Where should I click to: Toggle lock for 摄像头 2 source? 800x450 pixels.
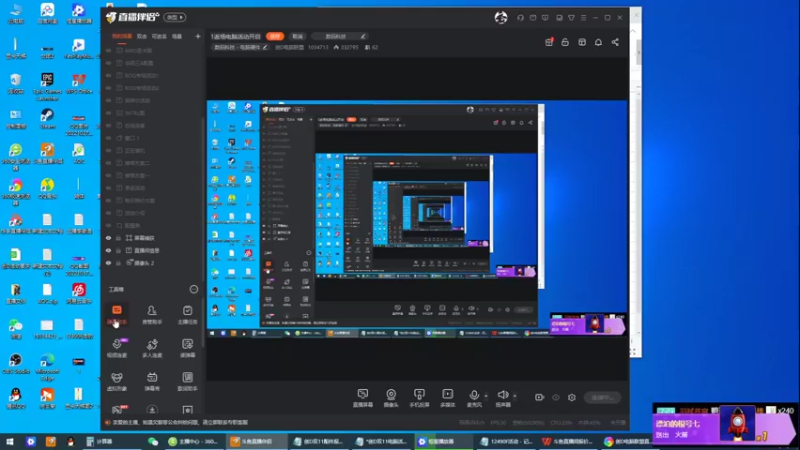click(118, 263)
